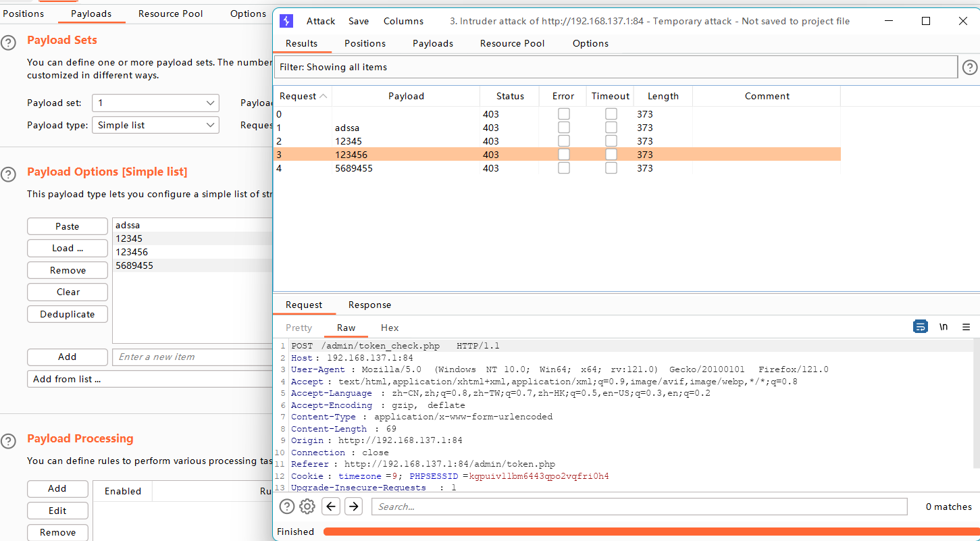Click the request viewer vertical scrollbar
Viewport: 980px width, 541px height.
click(x=976, y=403)
